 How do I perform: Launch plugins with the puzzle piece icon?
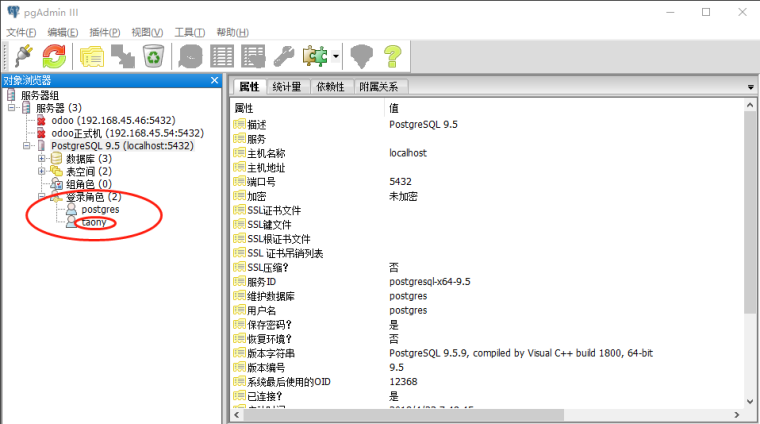pyautogui.click(x=315, y=56)
